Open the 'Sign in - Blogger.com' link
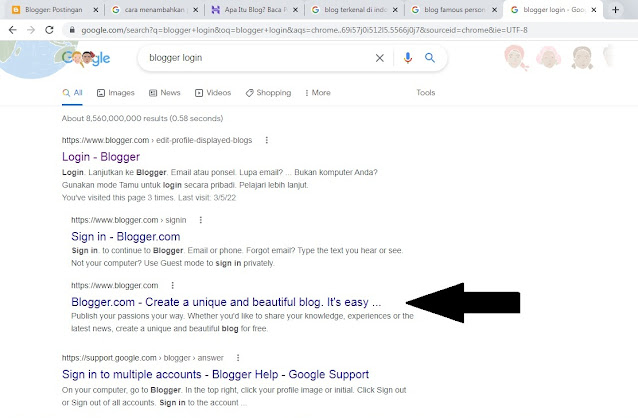This screenshot has width=638, height=418. [126, 236]
